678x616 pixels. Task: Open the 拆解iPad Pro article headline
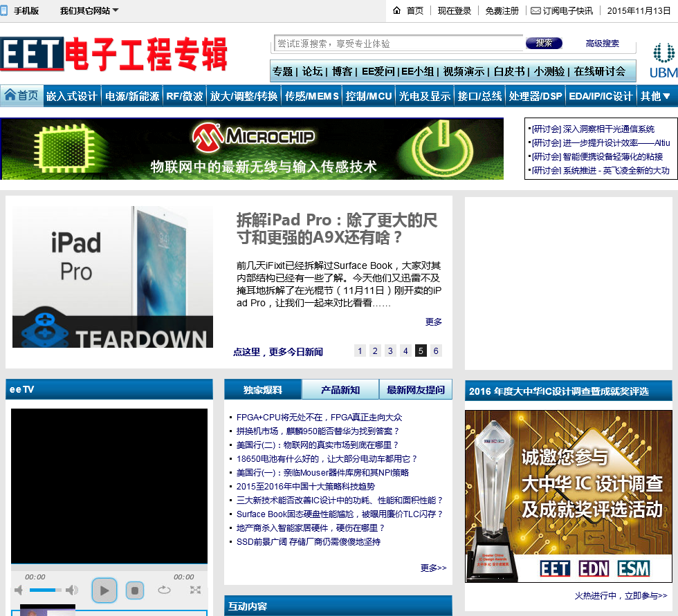pyautogui.click(x=337, y=229)
